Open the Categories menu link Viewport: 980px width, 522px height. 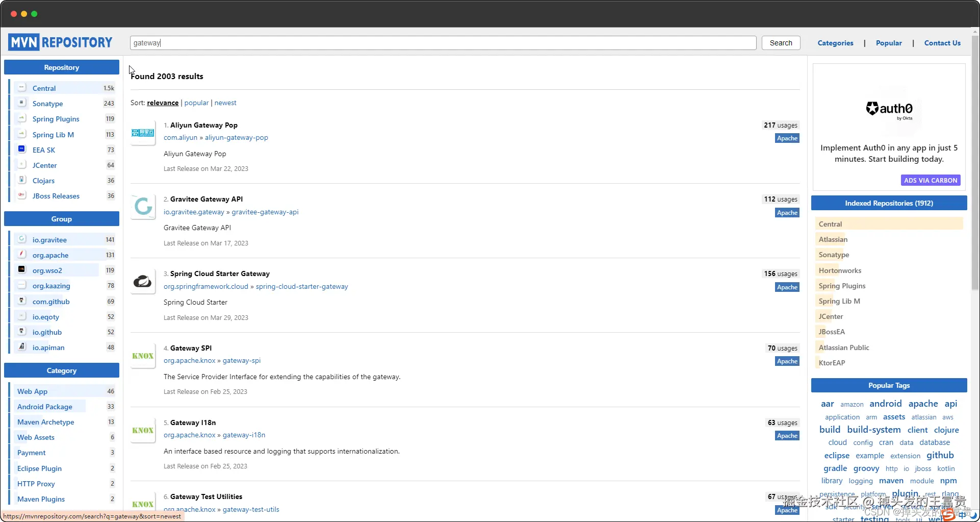click(x=835, y=43)
